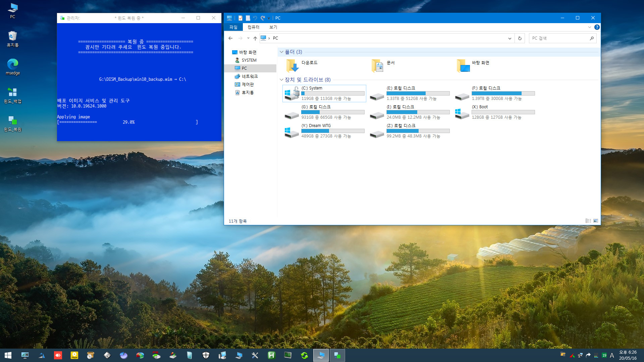Viewport: 644px width, 362px height.
Task: Switch to details view in status bar
Action: (588, 221)
